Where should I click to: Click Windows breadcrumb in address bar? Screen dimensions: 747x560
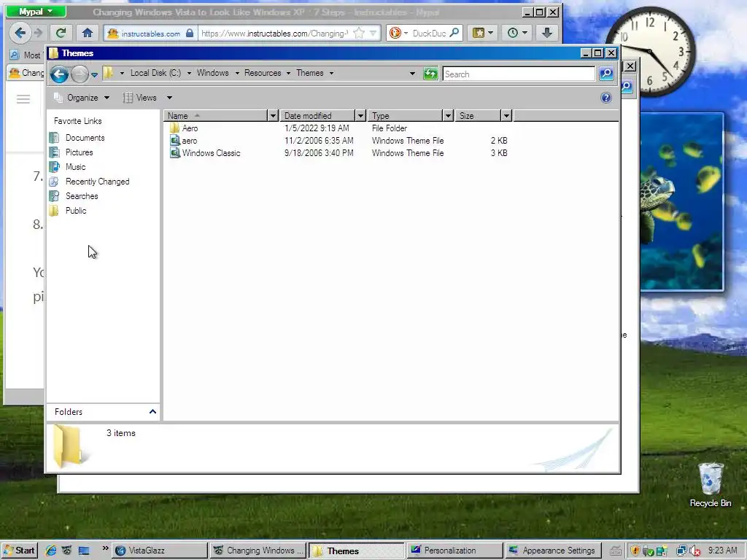(212, 73)
